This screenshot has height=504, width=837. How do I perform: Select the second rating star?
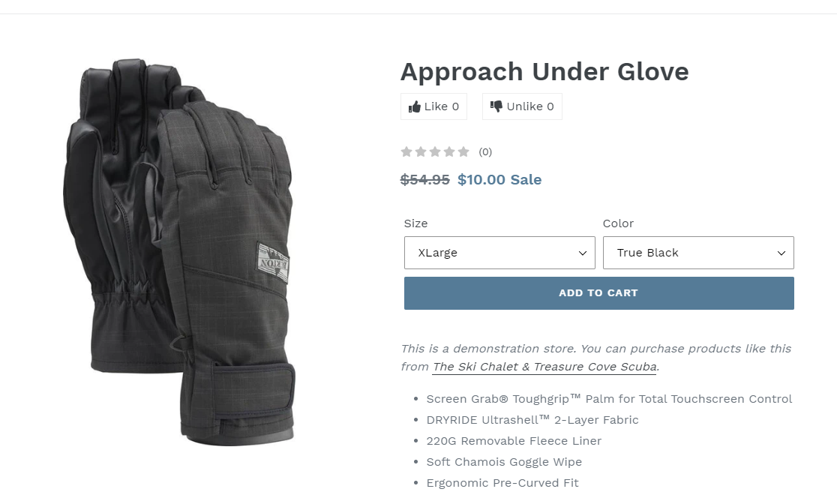pos(421,151)
